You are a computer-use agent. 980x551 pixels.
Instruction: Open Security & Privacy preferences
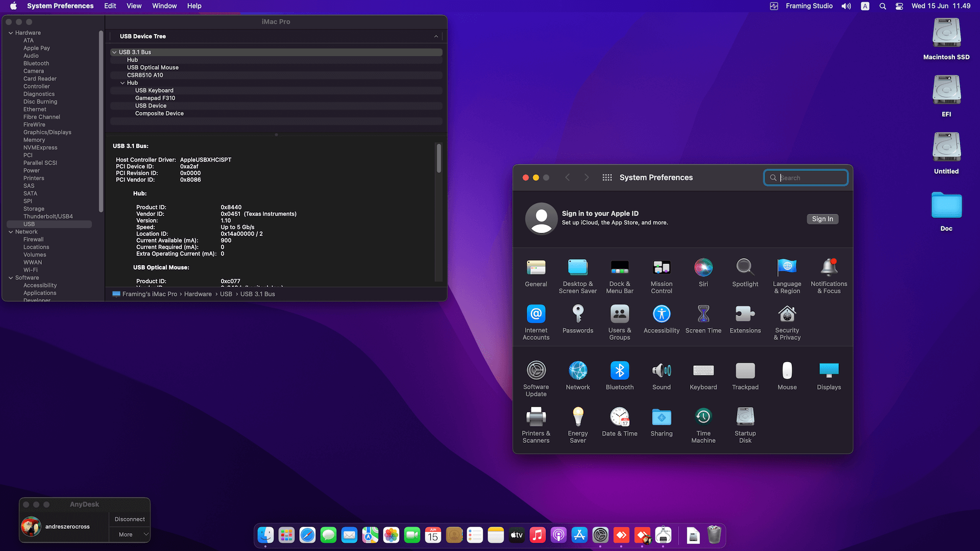click(787, 314)
